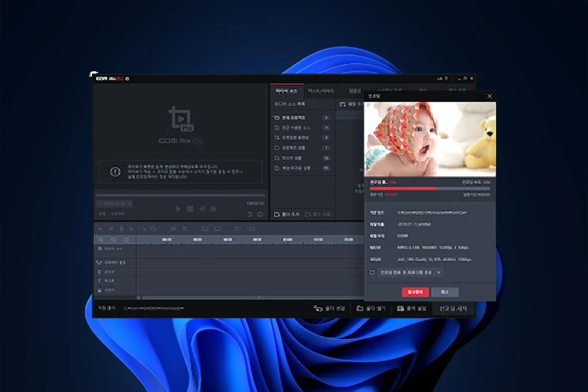Viewport: 588px width, 392px height.
Task: Click the text track icon in timeline
Action: click(x=99, y=280)
